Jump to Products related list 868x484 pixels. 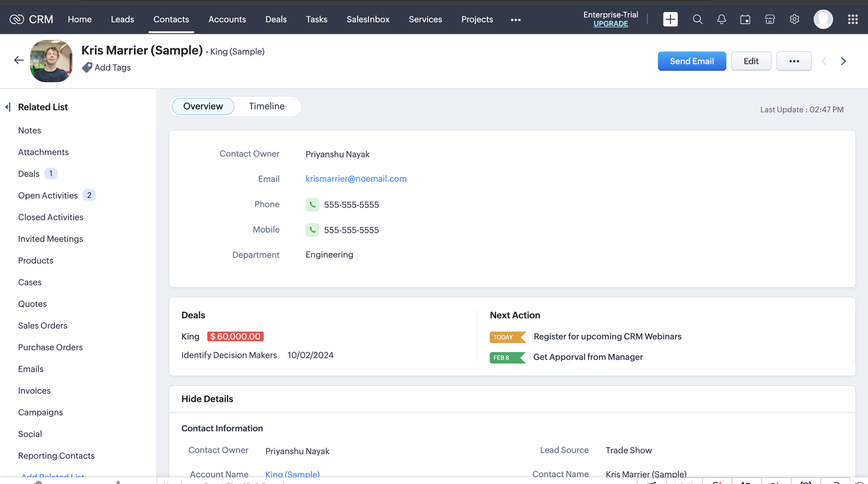[36, 261]
